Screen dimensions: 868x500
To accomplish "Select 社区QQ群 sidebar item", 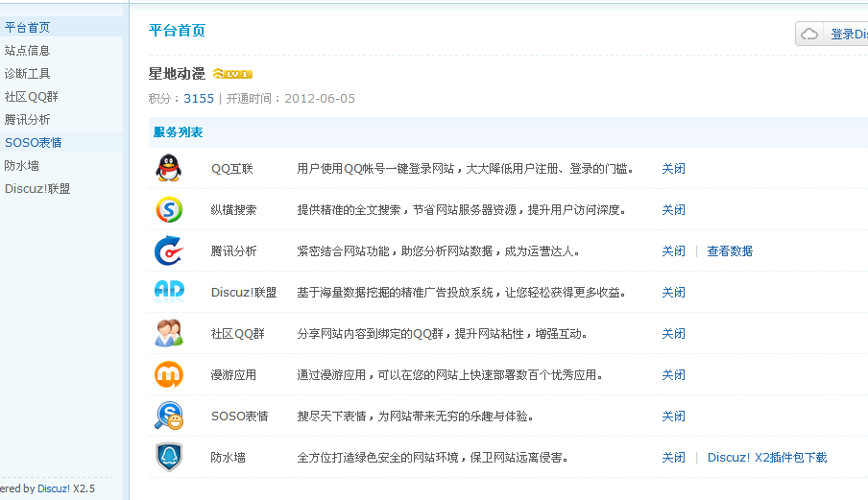I will pos(31,97).
